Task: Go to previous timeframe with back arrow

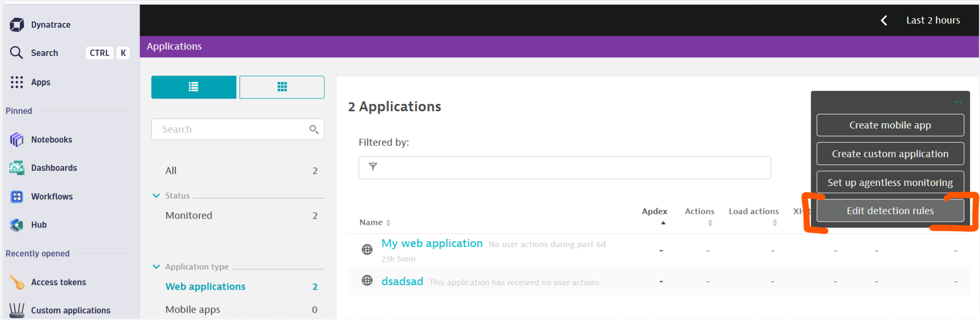Action: 884,20
